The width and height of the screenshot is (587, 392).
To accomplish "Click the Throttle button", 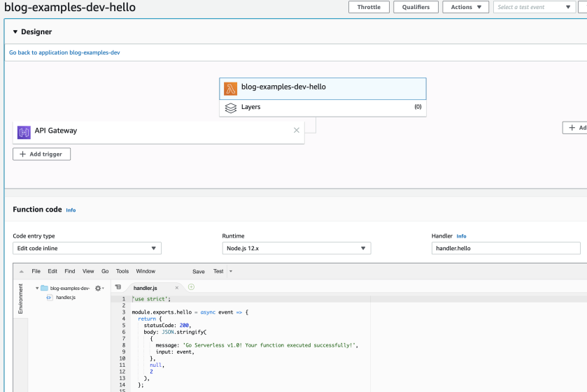I will click(x=369, y=7).
